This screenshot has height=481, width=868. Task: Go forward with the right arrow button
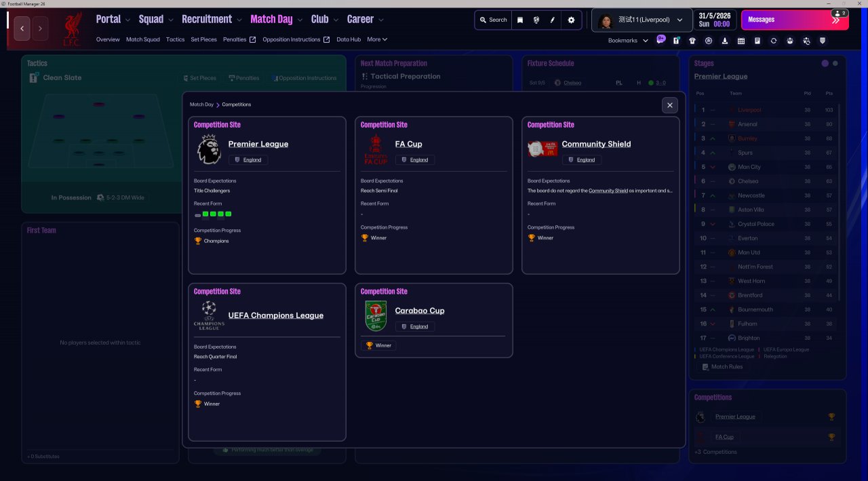(40, 28)
